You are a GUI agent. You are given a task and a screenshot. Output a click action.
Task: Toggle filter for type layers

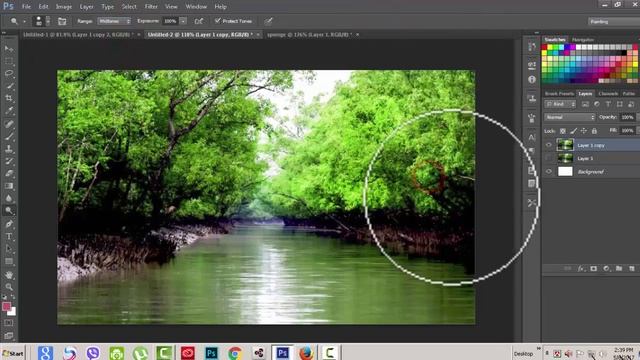click(x=608, y=104)
